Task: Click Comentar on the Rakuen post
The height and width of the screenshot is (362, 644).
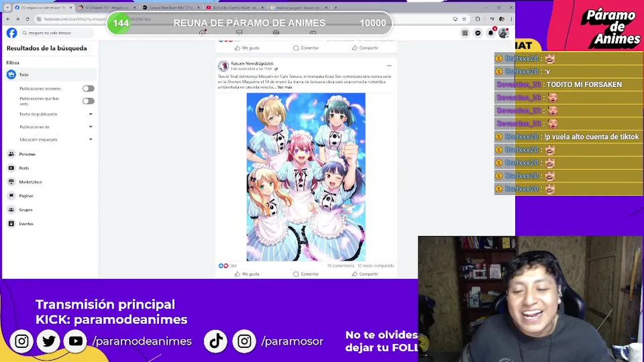Action: [x=305, y=274]
